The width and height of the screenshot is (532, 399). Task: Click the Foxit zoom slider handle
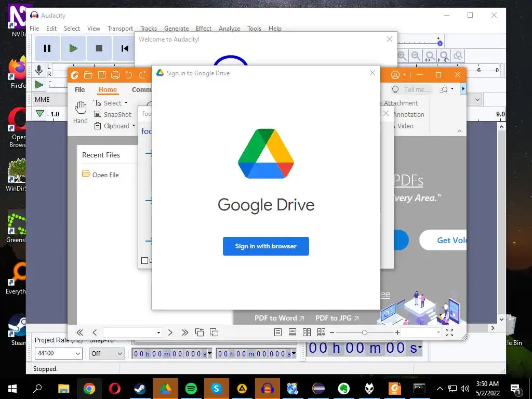point(364,332)
